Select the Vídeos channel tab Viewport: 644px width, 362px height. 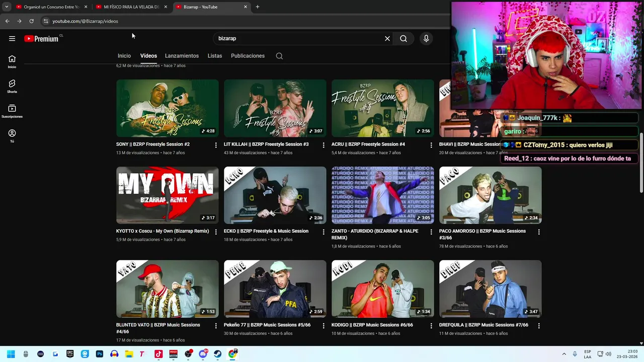(148, 56)
